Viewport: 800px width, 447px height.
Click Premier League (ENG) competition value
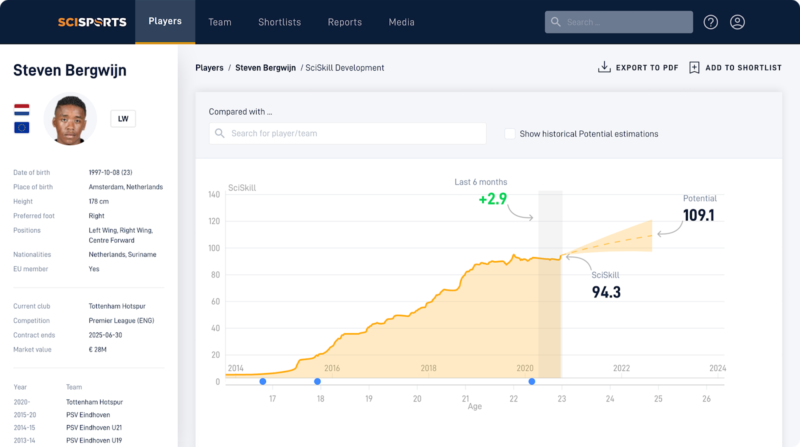(121, 320)
